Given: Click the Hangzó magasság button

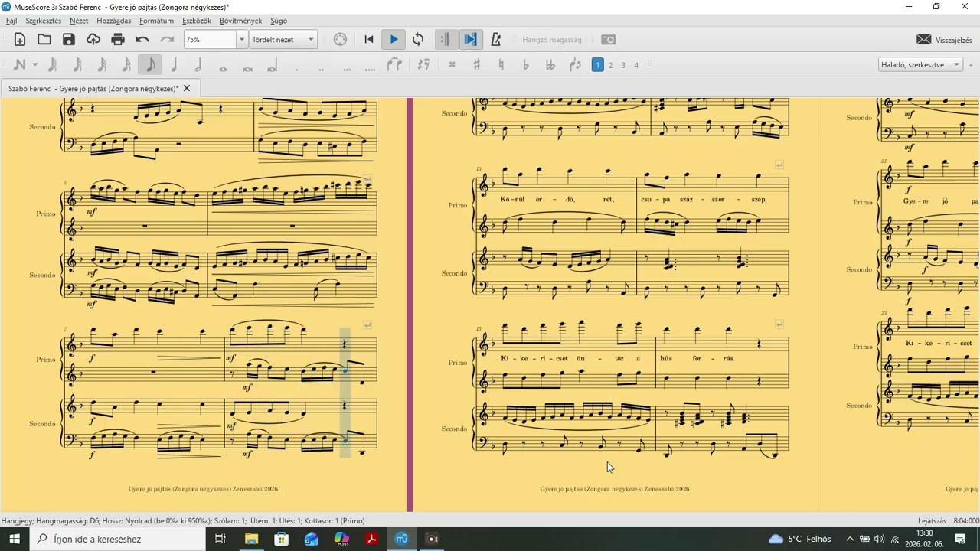Looking at the screenshot, I should [x=552, y=40].
